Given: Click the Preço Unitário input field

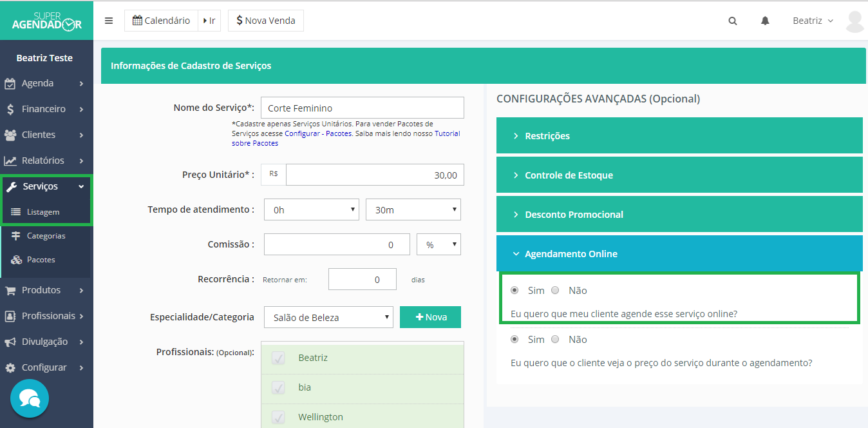Looking at the screenshot, I should 374,175.
